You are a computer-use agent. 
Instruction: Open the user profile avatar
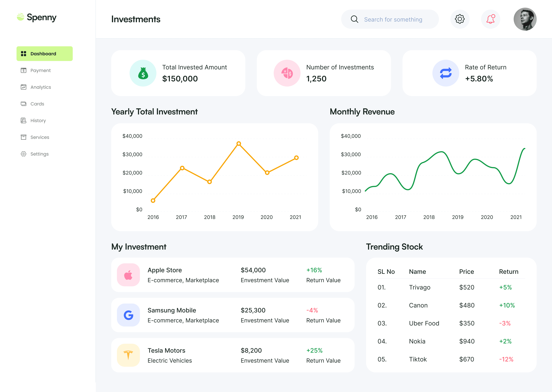525,19
